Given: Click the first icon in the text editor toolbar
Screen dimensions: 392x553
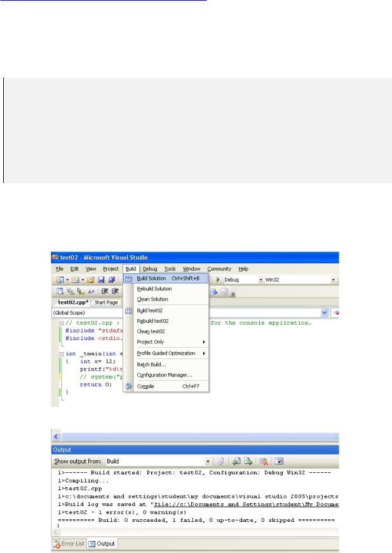Looking at the screenshot, I should click(60, 291).
